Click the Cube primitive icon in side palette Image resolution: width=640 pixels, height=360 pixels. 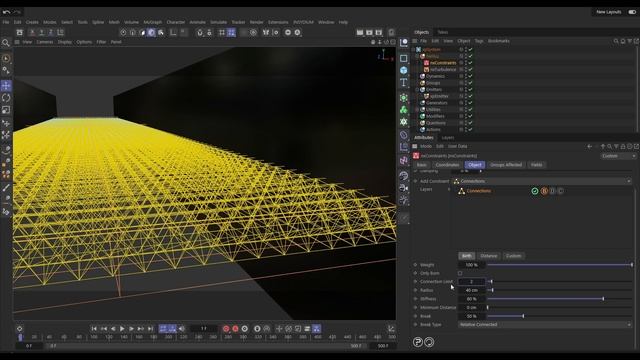click(x=404, y=70)
